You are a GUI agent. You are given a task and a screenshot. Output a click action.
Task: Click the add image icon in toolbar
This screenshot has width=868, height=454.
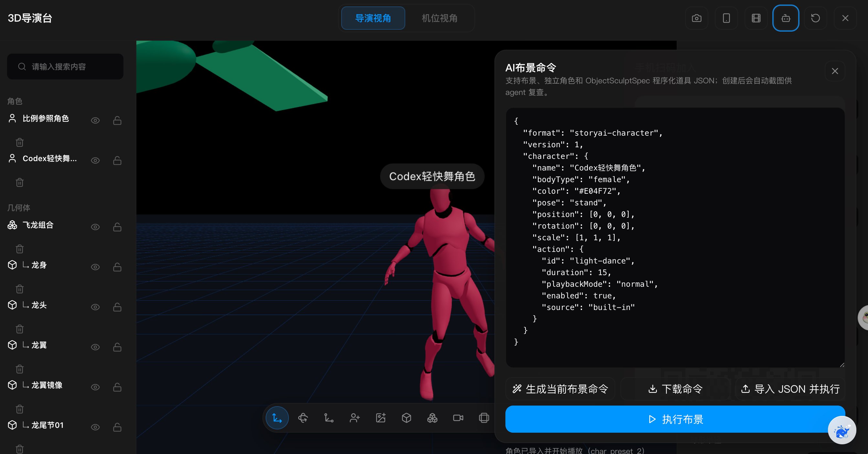point(380,418)
